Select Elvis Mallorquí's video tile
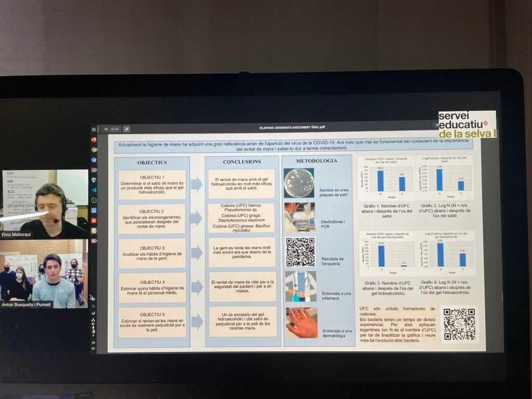 point(45,203)
